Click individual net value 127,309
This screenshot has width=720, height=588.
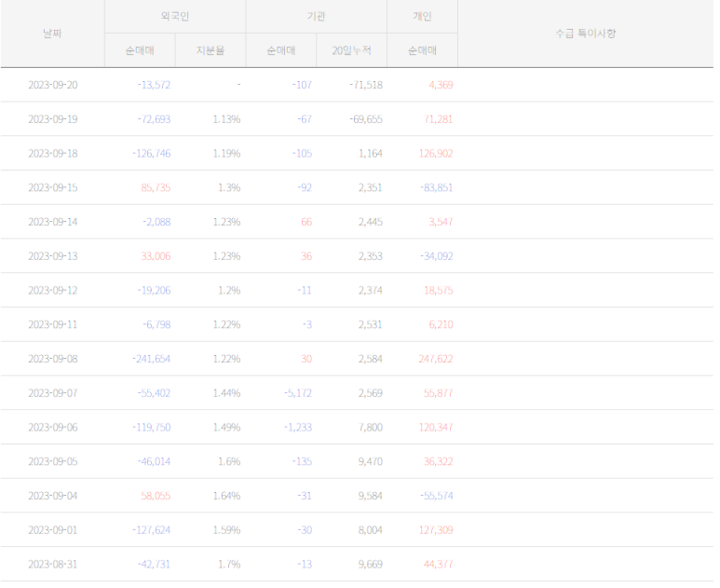436,530
